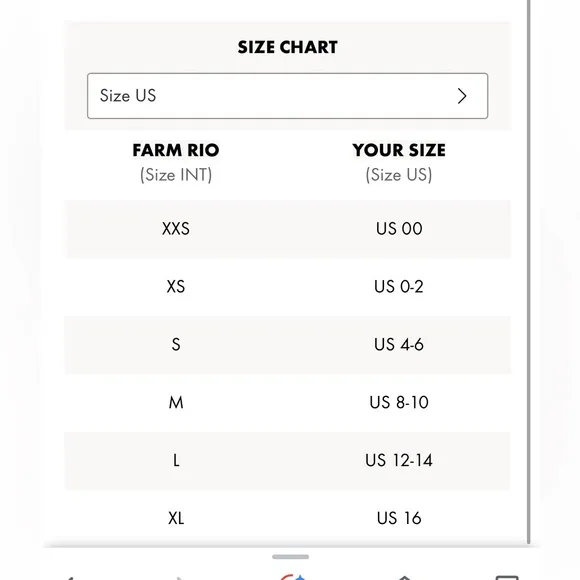Select the XXS size row
The height and width of the screenshot is (580, 580).
click(x=287, y=229)
